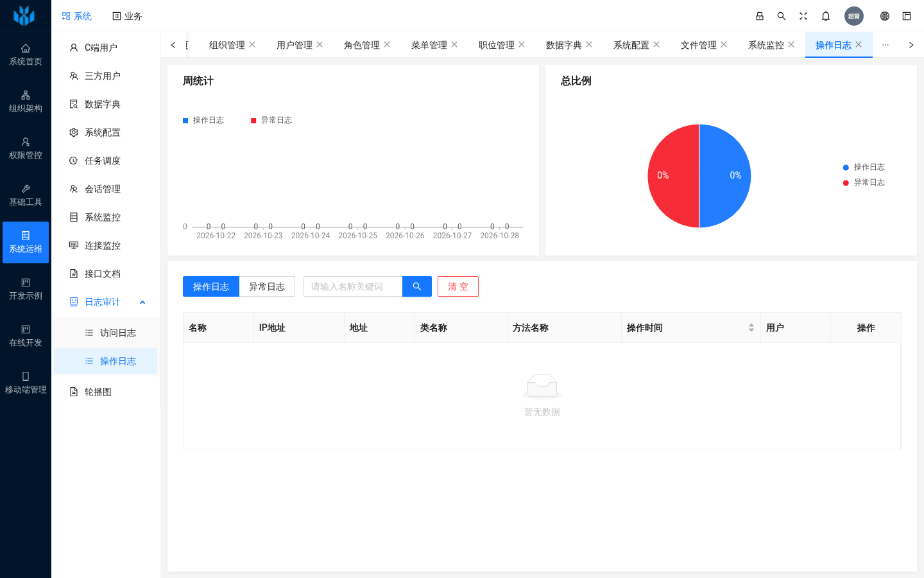Screen dimensions: 924x578
Task: Focus the name keyword search field
Action: (x=353, y=286)
